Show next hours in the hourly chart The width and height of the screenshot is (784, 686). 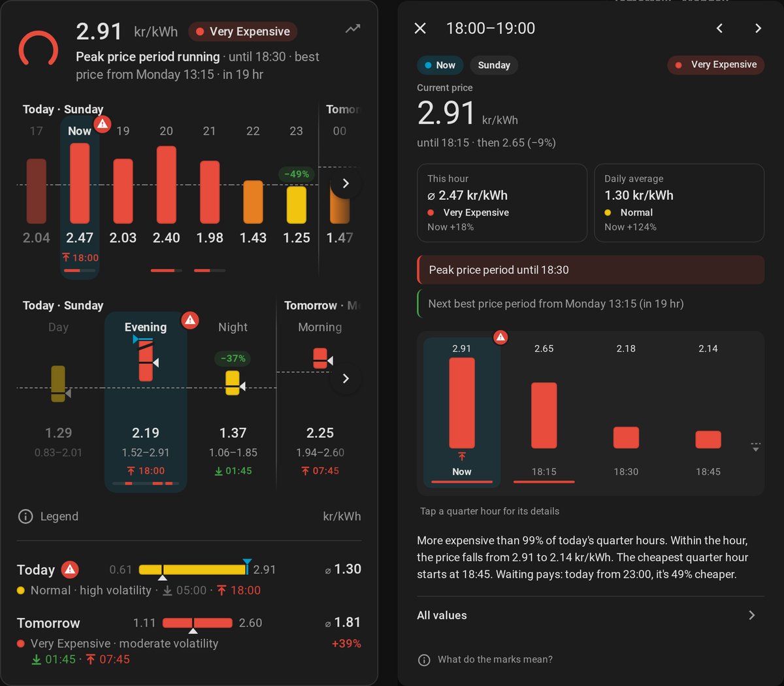[346, 184]
